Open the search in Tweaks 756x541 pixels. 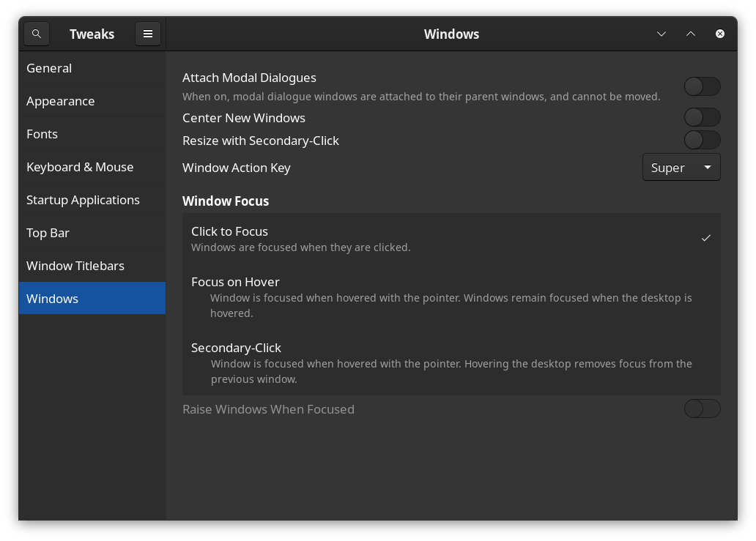click(36, 33)
